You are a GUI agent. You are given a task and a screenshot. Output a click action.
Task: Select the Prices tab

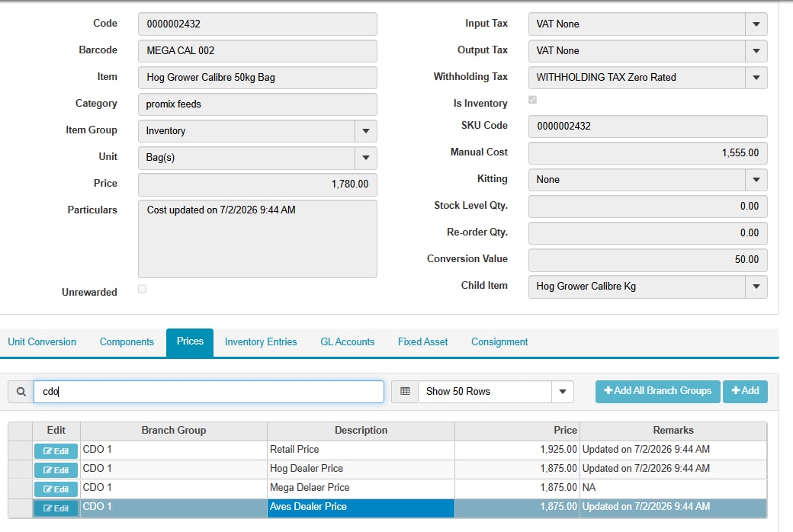(x=190, y=342)
